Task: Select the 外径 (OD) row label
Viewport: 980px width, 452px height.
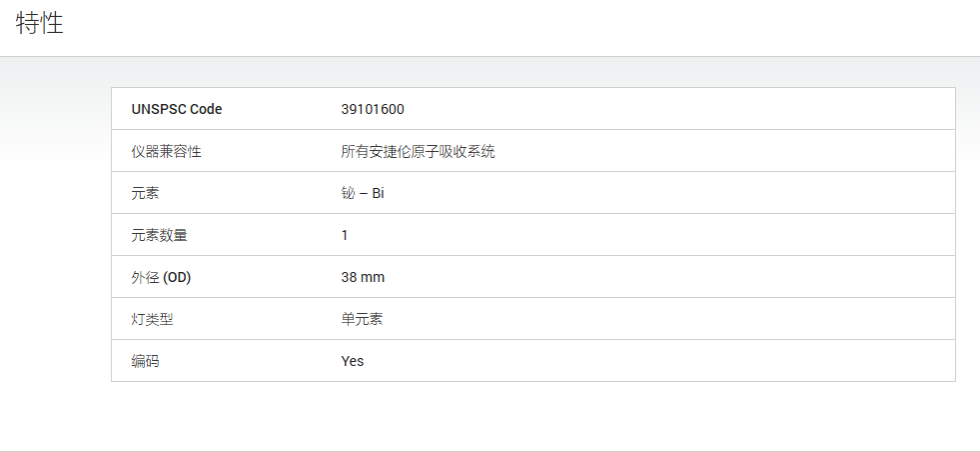Action: pyautogui.click(x=161, y=277)
